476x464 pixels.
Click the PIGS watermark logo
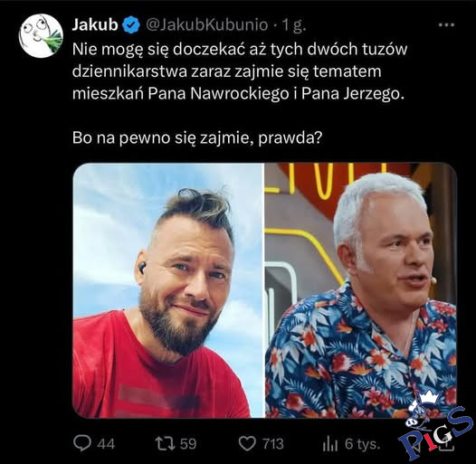[x=435, y=425]
